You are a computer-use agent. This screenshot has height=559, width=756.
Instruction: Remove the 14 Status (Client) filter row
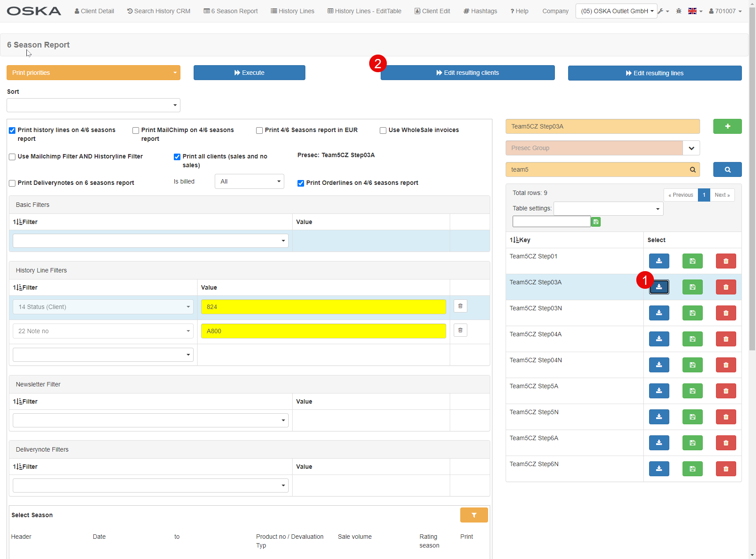[x=460, y=306]
